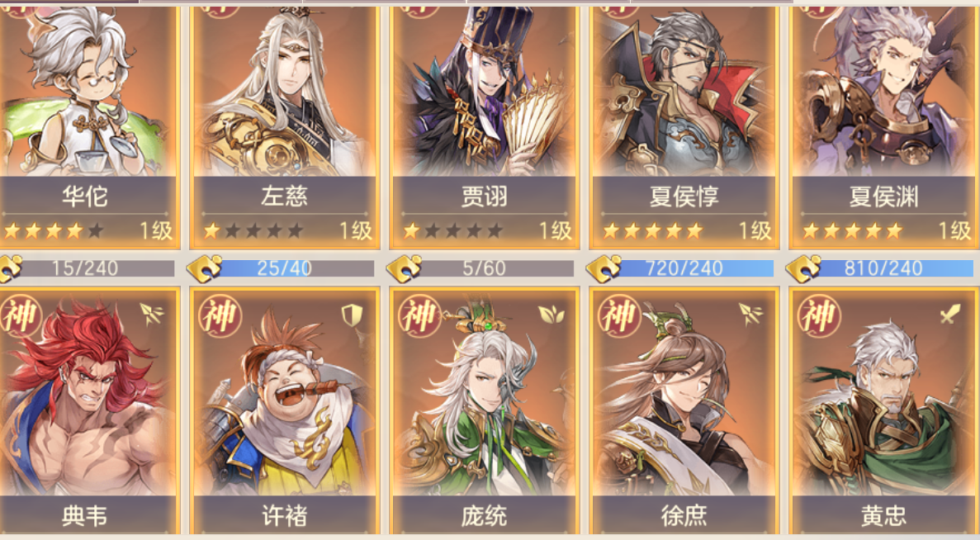Select the 夏侯惇 name label
980x540 pixels.
684,197
